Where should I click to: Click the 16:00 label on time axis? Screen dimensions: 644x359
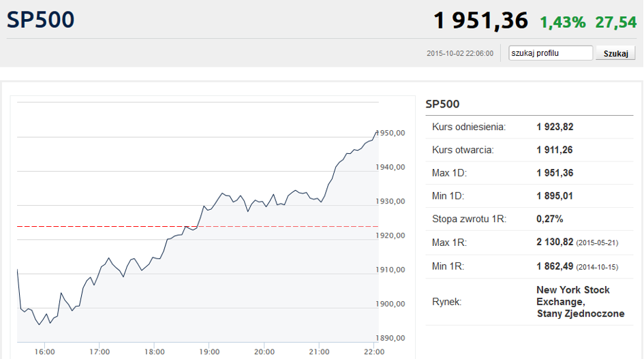pyautogui.click(x=45, y=352)
